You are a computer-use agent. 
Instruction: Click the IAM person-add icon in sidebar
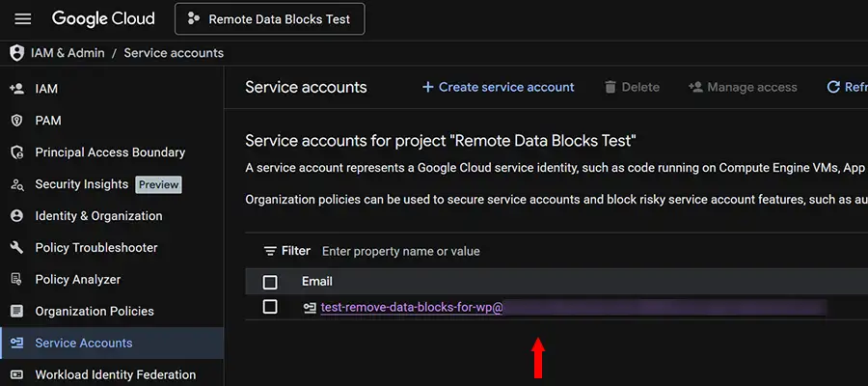(17, 89)
